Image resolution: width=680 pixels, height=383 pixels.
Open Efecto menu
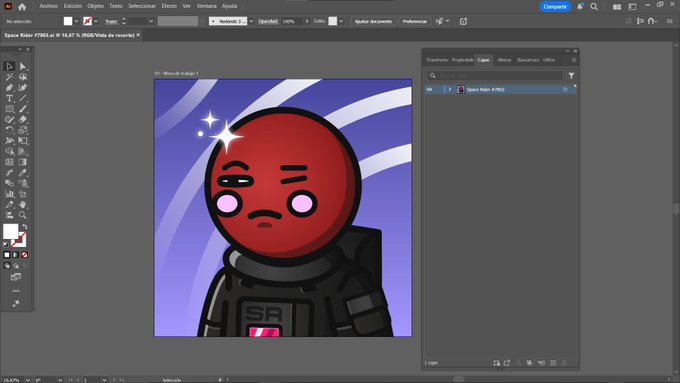169,6
